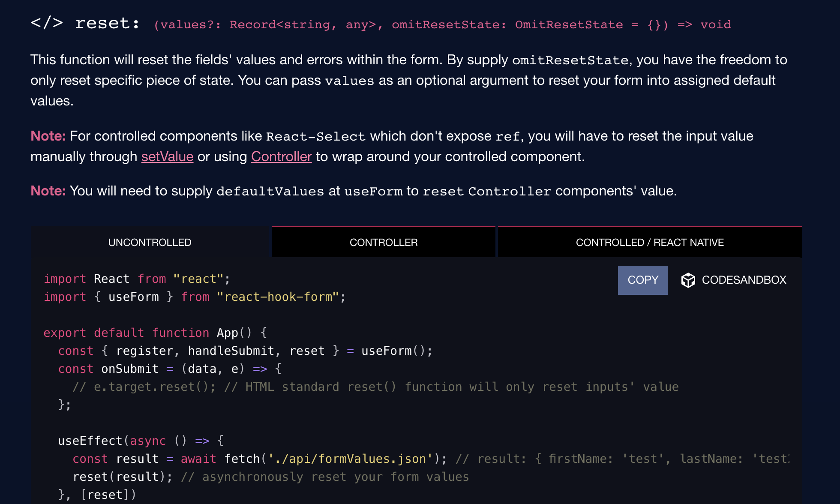Open the Controller documentation link
Image resolution: width=840 pixels, height=504 pixels.
(281, 156)
